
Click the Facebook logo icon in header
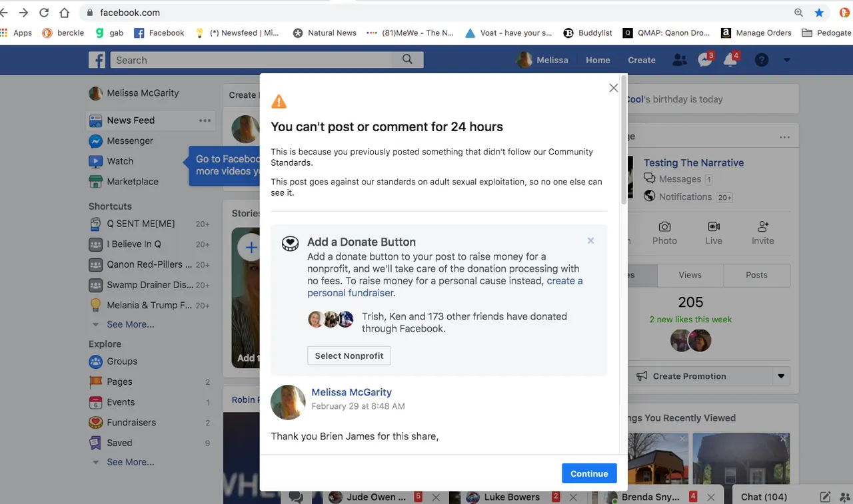(x=97, y=60)
